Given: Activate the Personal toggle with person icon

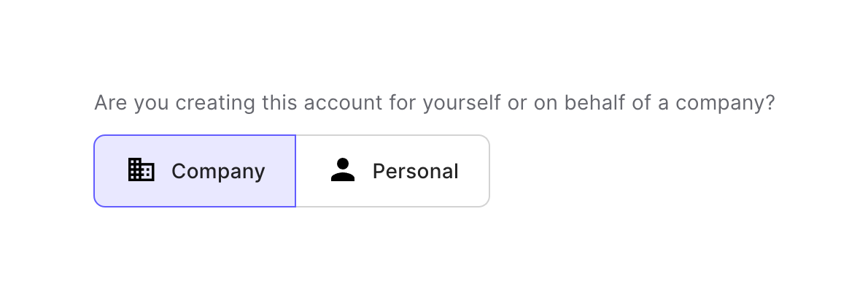Looking at the screenshot, I should (392, 171).
